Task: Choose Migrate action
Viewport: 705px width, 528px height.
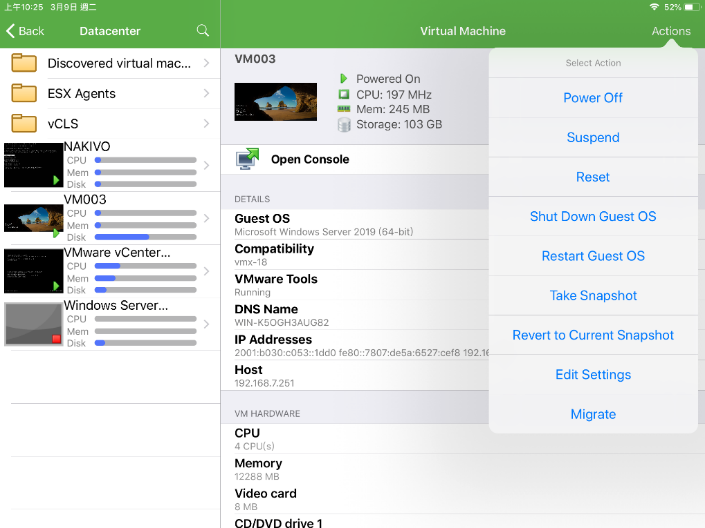Action: click(593, 414)
